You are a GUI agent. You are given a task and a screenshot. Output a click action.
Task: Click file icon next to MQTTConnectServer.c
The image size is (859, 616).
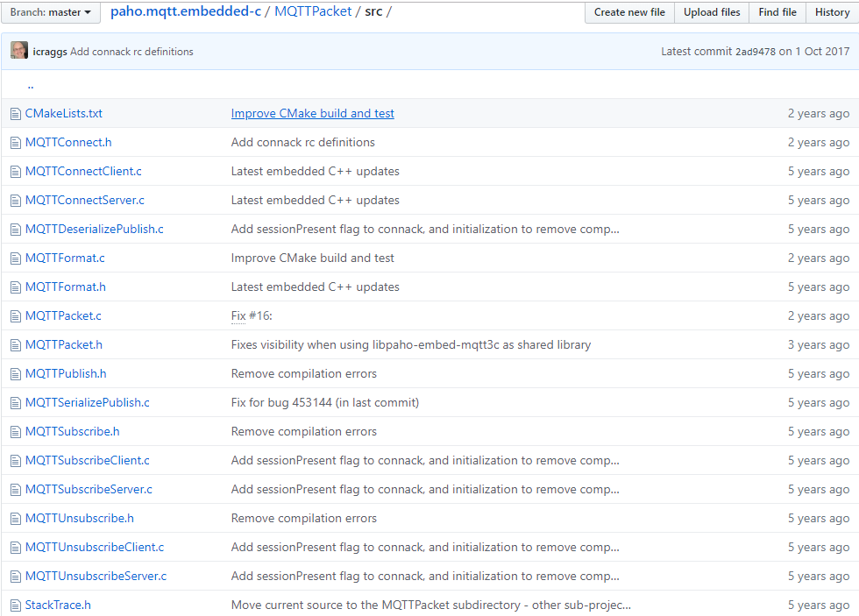click(16, 201)
